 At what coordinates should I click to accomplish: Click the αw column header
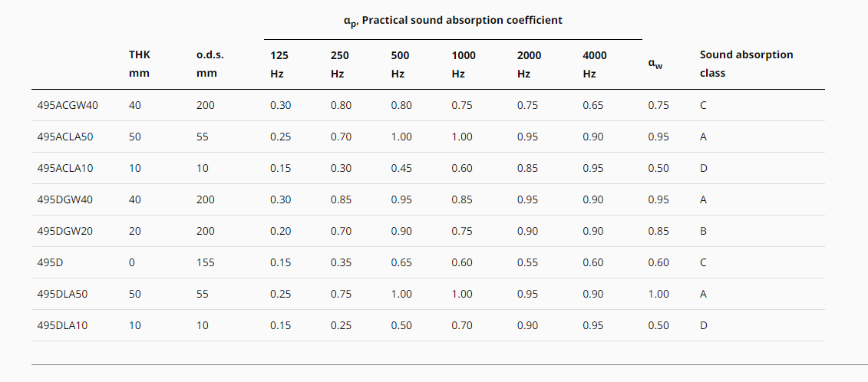pos(655,65)
